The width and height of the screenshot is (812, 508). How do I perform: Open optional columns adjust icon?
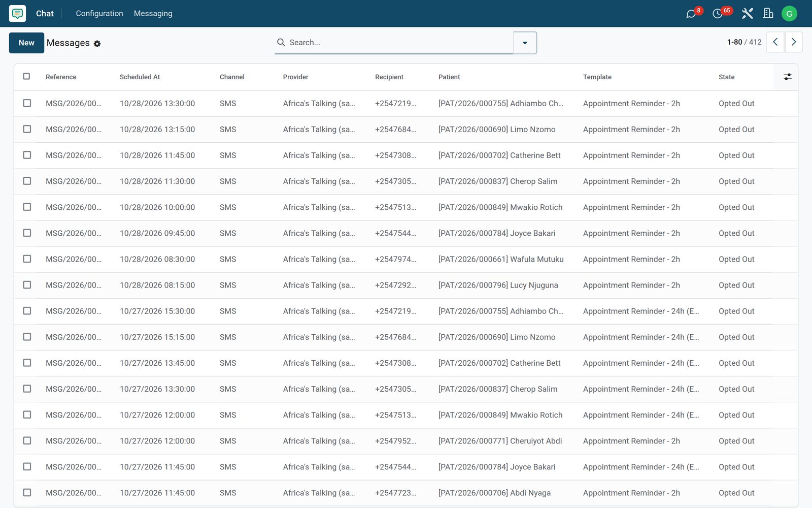pos(787,77)
